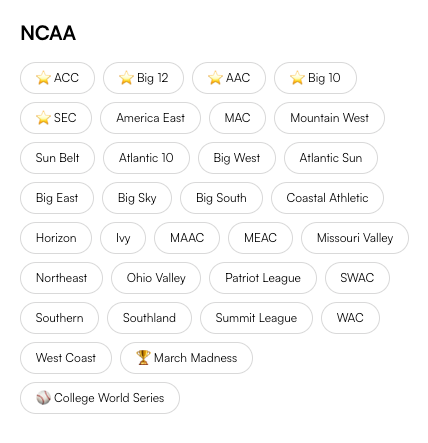Screen dimensions: 428x443
Task: Select the starred ACC conference chip
Action: click(x=57, y=78)
